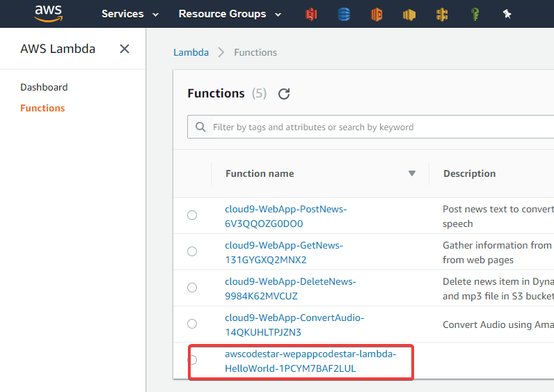The image size is (554, 392).
Task: Open the blue DynamoDB shortcut icon
Action: (x=344, y=15)
